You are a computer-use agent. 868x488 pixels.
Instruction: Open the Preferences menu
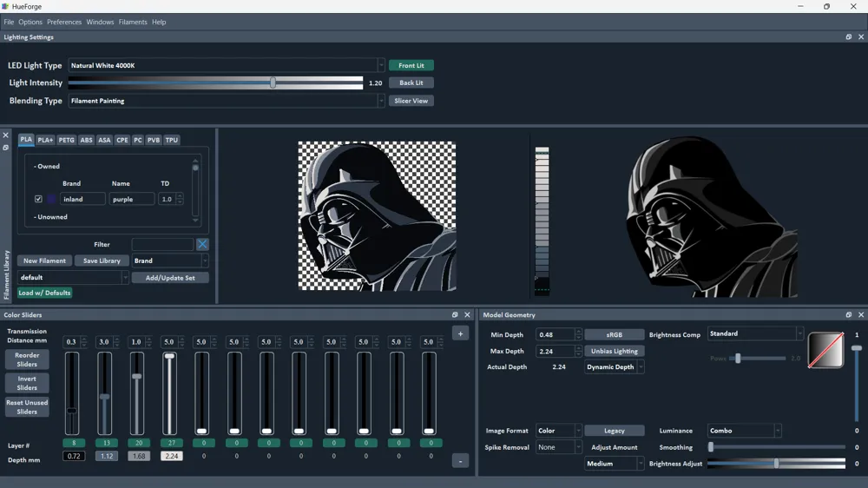click(64, 23)
